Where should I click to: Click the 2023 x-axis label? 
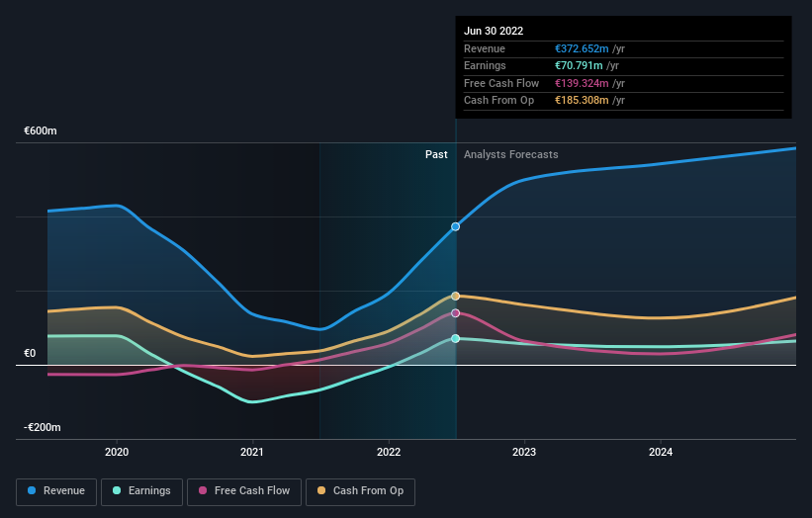(x=524, y=453)
